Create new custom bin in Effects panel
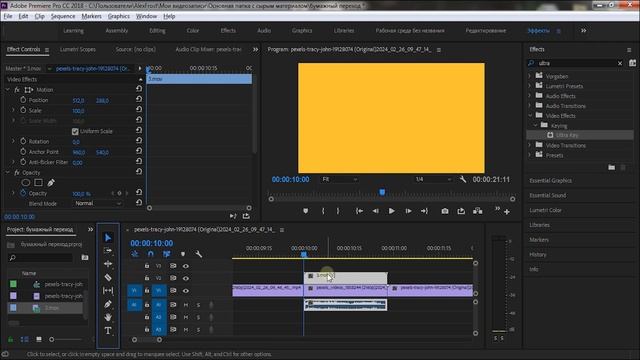The height and width of the screenshot is (360, 640). tap(611, 167)
